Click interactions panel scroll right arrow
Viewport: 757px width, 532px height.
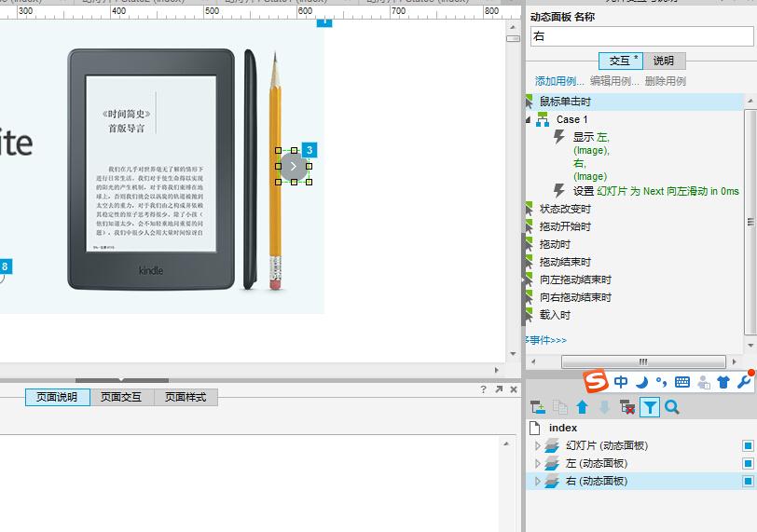735,361
